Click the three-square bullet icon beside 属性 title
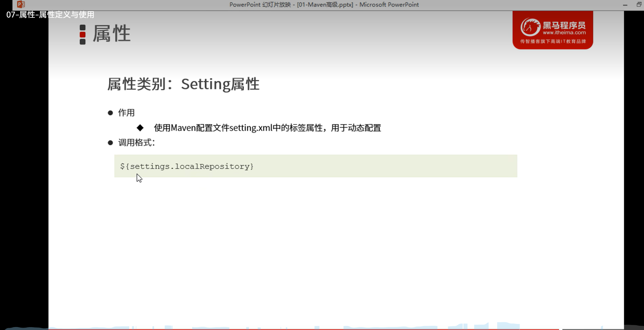Screen dimensions: 644x330 pyautogui.click(x=83, y=34)
